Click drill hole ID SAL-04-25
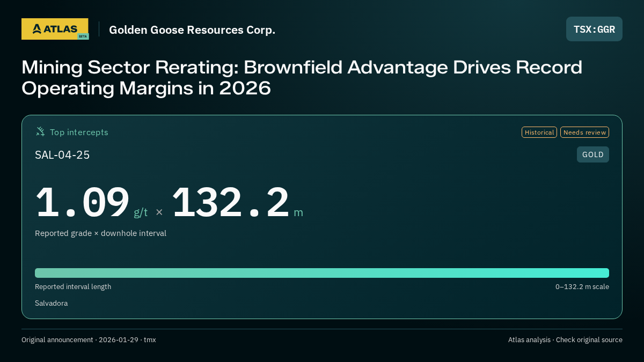Viewport: 644px width, 362px height. pyautogui.click(x=62, y=155)
